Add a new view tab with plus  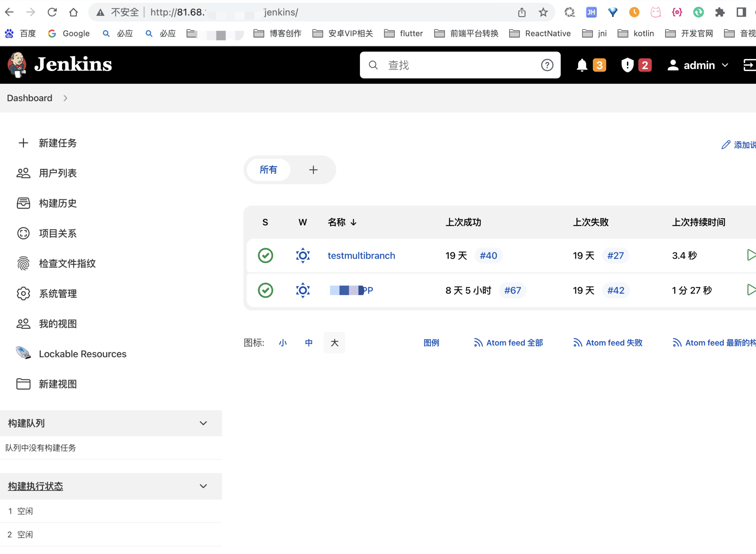[x=313, y=170]
